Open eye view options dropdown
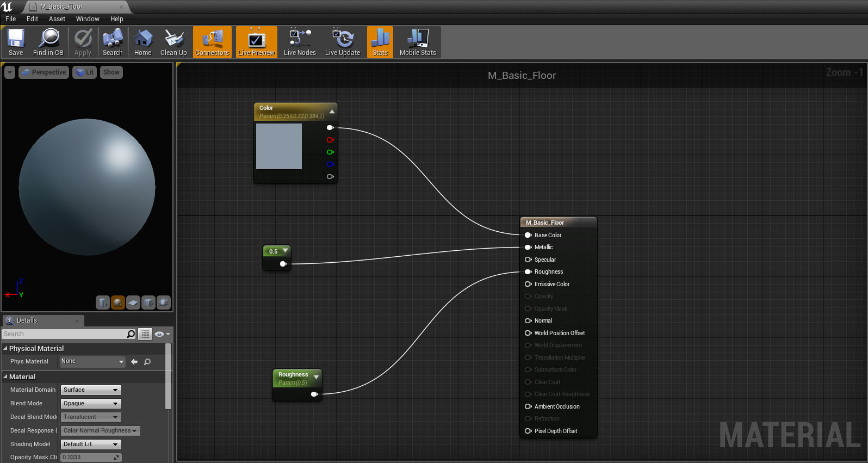Image resolution: width=868 pixels, height=463 pixels. (163, 334)
